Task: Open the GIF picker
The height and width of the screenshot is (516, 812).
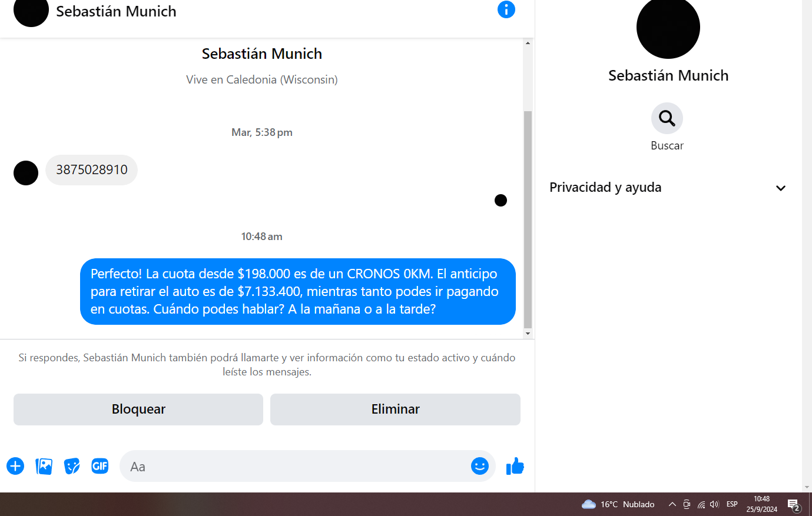Action: pyautogui.click(x=100, y=467)
